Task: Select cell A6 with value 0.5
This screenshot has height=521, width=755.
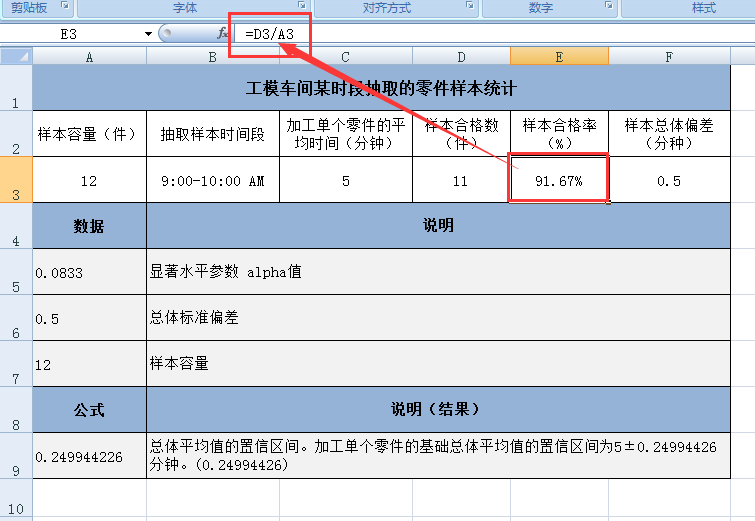Action: tap(90, 318)
